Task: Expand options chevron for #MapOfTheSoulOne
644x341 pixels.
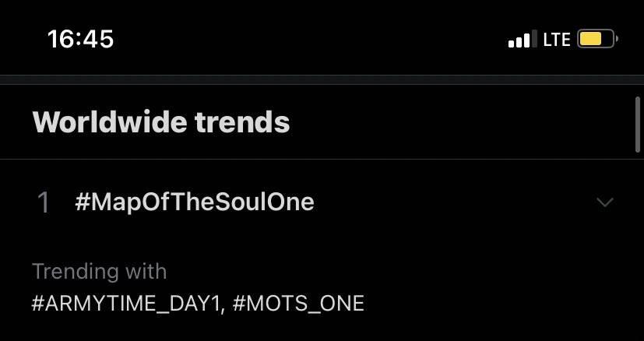Action: click(x=604, y=203)
